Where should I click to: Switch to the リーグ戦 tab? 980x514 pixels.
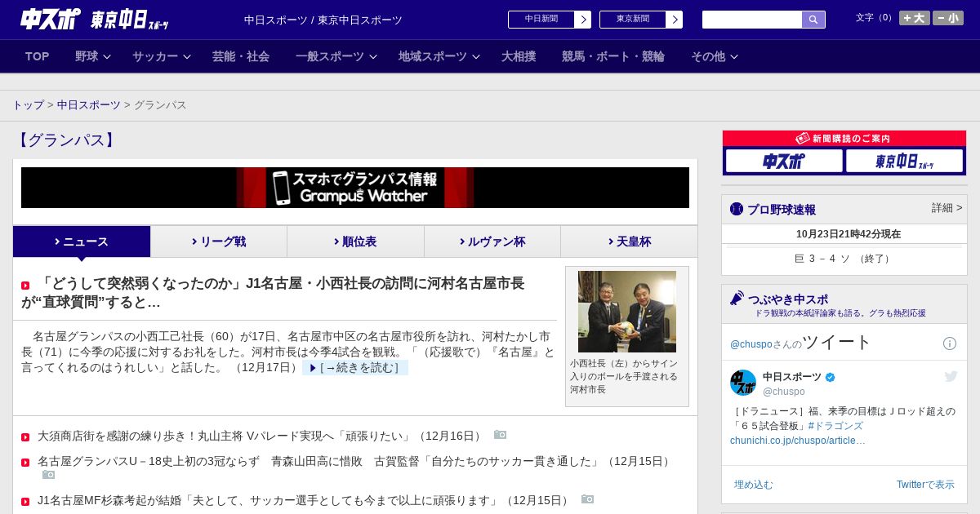(219, 241)
